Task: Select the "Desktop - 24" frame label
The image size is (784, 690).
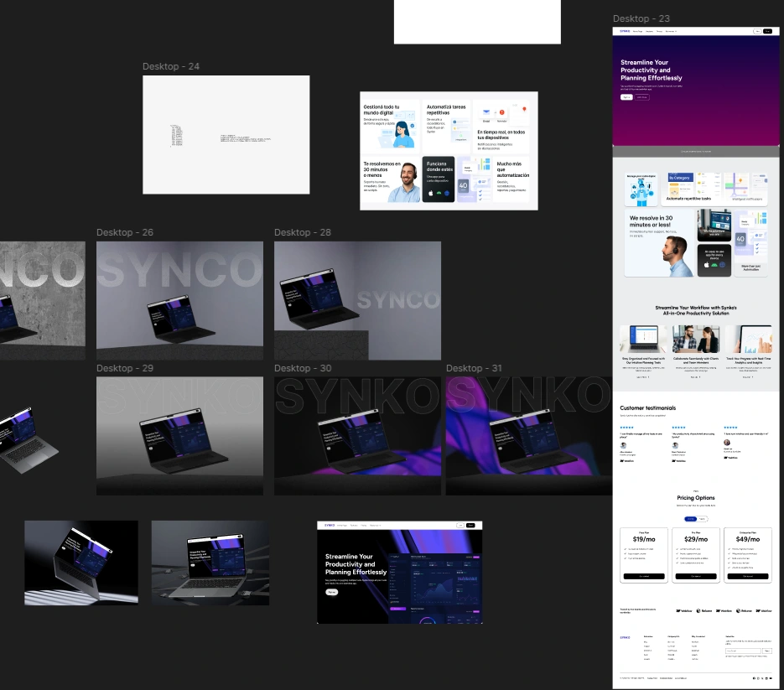Action: pos(171,66)
